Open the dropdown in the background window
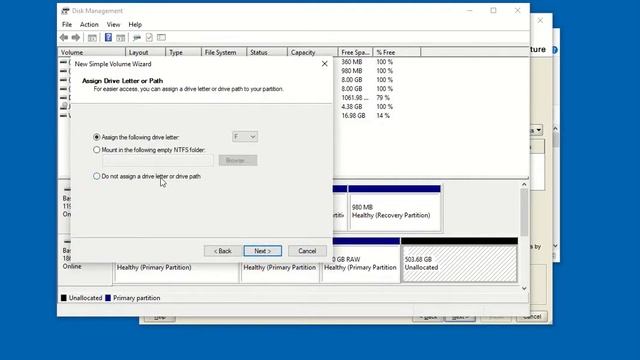The width and height of the screenshot is (640, 360). (x=538, y=131)
